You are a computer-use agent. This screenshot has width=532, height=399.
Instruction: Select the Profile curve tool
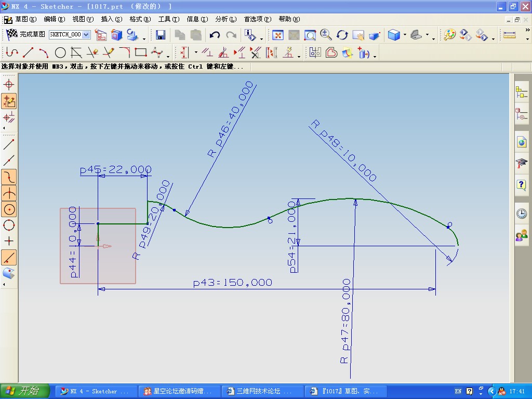tap(12, 52)
